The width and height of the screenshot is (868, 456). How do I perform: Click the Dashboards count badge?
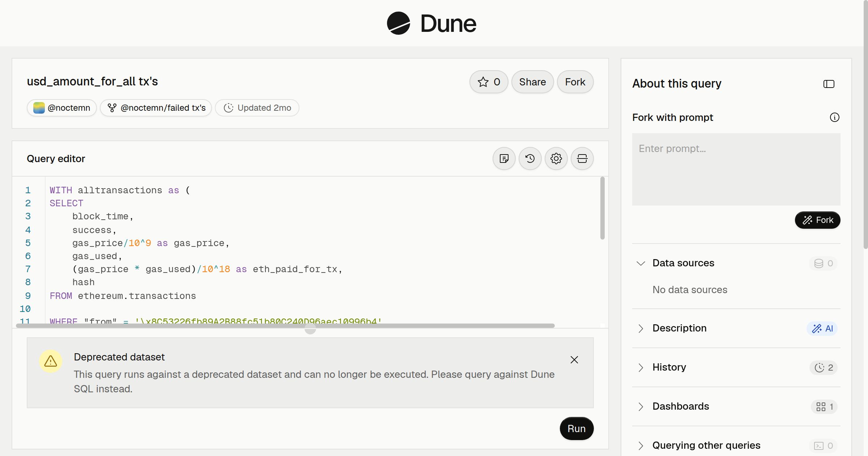pos(824,407)
